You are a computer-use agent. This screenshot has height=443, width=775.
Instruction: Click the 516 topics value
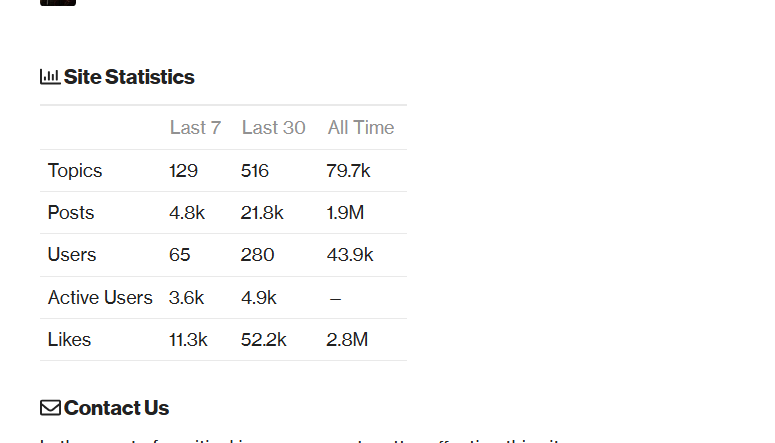[x=255, y=171]
